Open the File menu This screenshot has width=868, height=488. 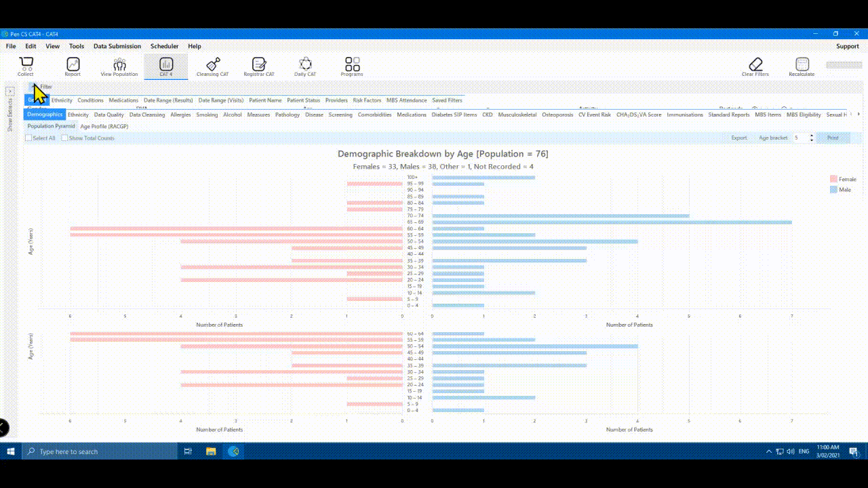point(11,46)
